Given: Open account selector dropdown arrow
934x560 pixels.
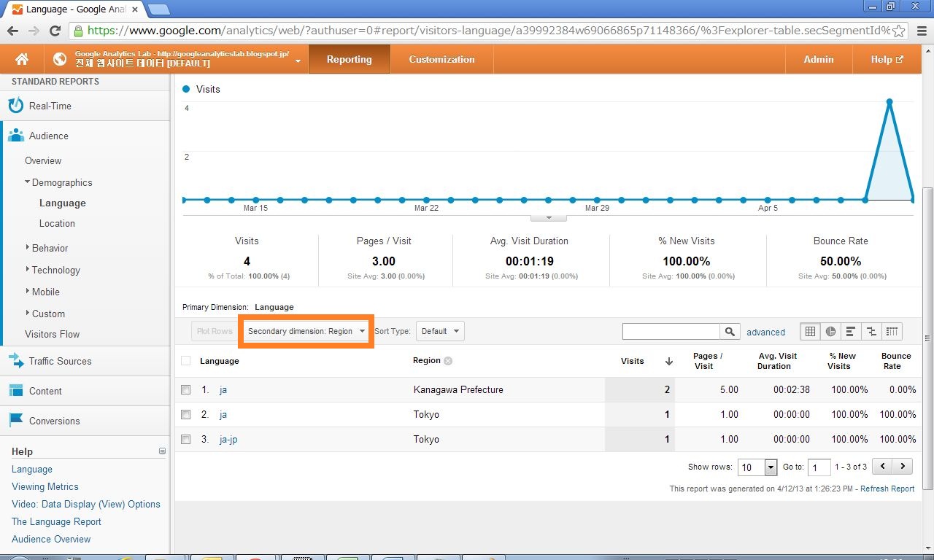Looking at the screenshot, I should 298,61.
